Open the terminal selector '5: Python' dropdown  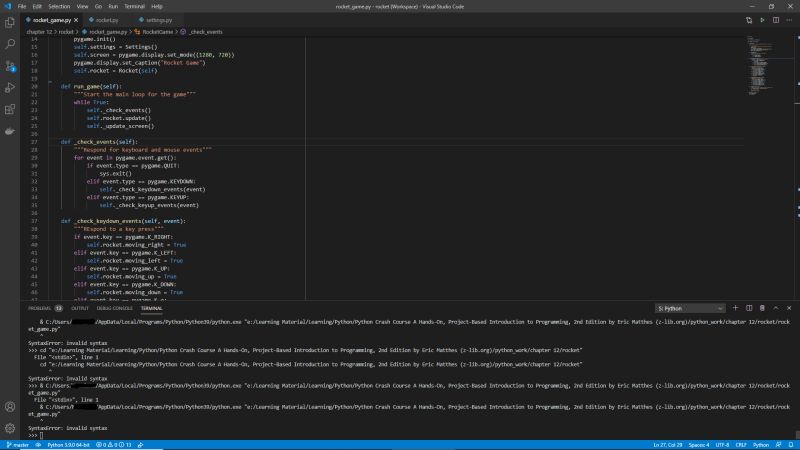(690, 308)
